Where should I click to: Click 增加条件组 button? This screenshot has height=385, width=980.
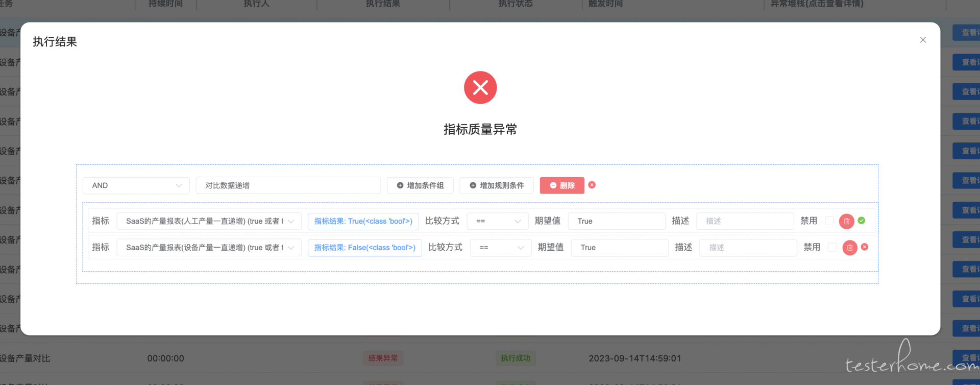click(x=420, y=185)
